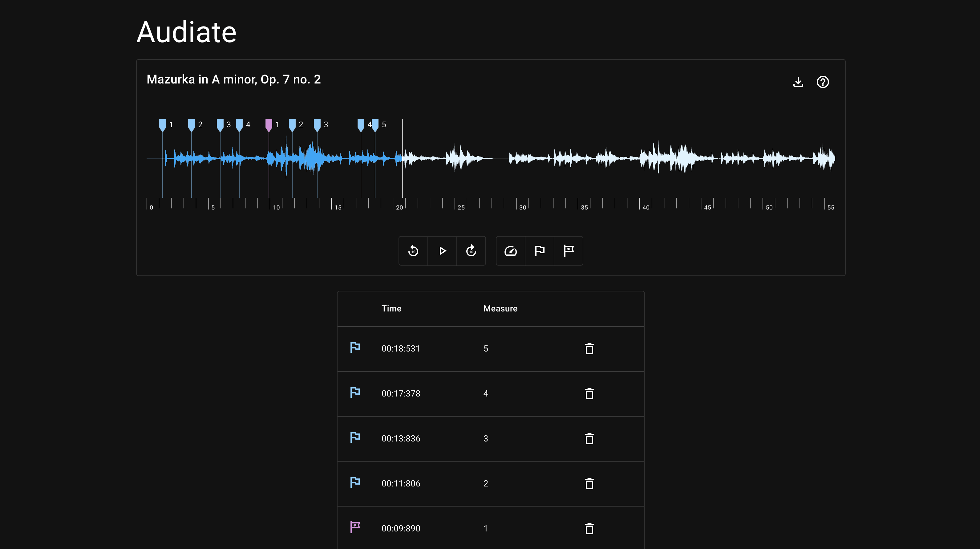Delete the 00:18:531 marker row
Viewport: 980px width, 549px height.
click(589, 348)
